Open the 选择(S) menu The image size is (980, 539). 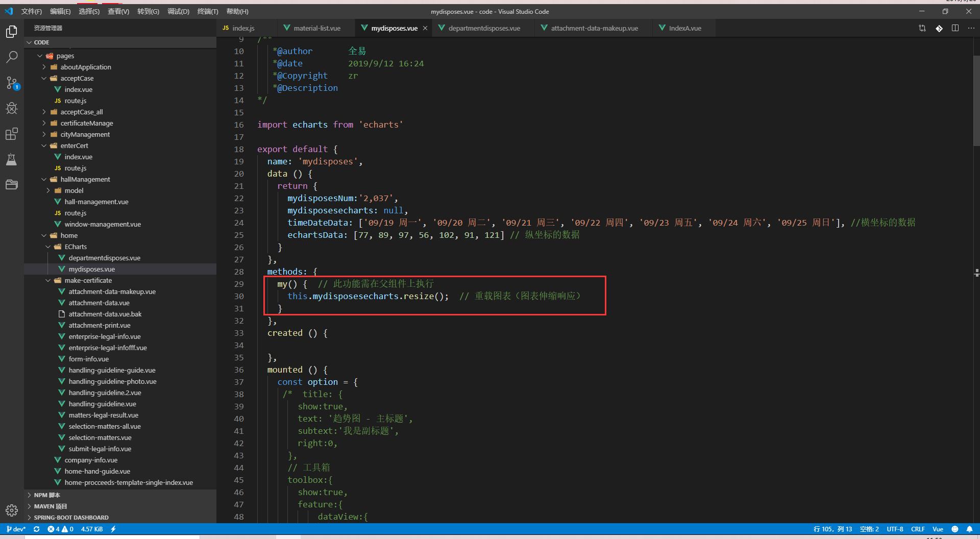(x=89, y=11)
